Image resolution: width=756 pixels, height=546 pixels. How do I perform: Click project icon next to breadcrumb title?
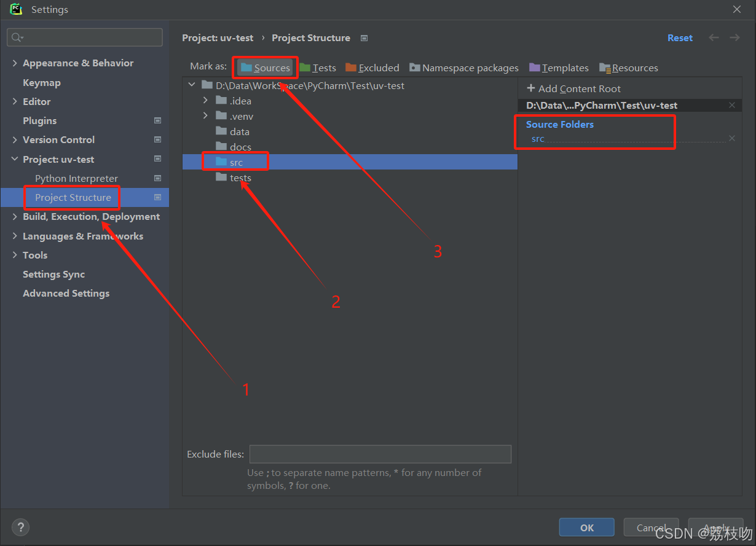(x=364, y=38)
